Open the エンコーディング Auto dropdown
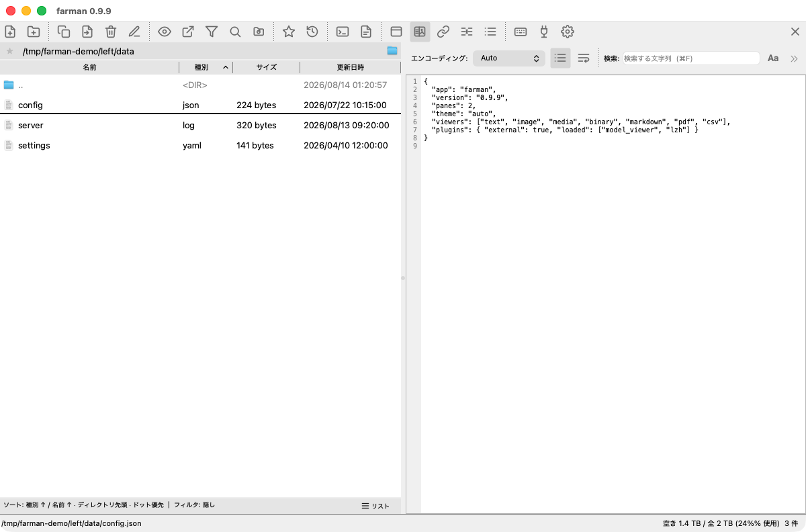The height and width of the screenshot is (532, 806). [x=509, y=58]
